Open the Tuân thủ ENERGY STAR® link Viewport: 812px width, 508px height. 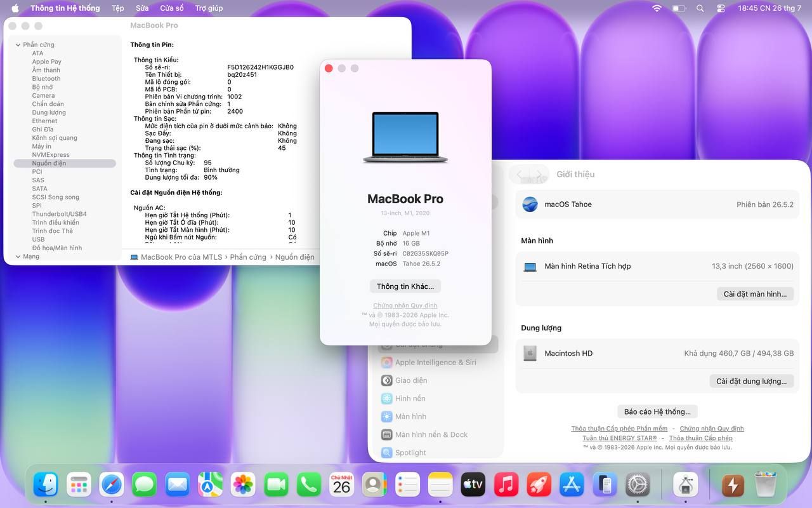pyautogui.click(x=620, y=438)
